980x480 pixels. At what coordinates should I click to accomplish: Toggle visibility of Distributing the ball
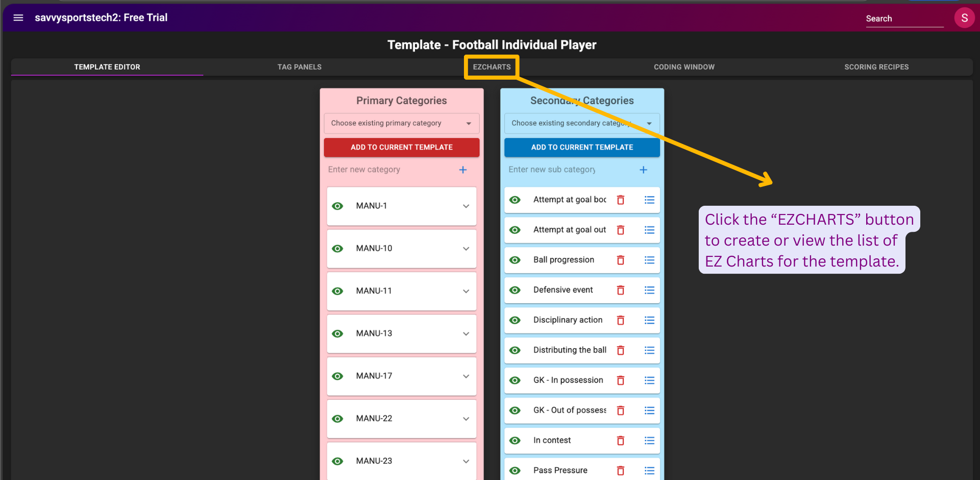click(515, 350)
